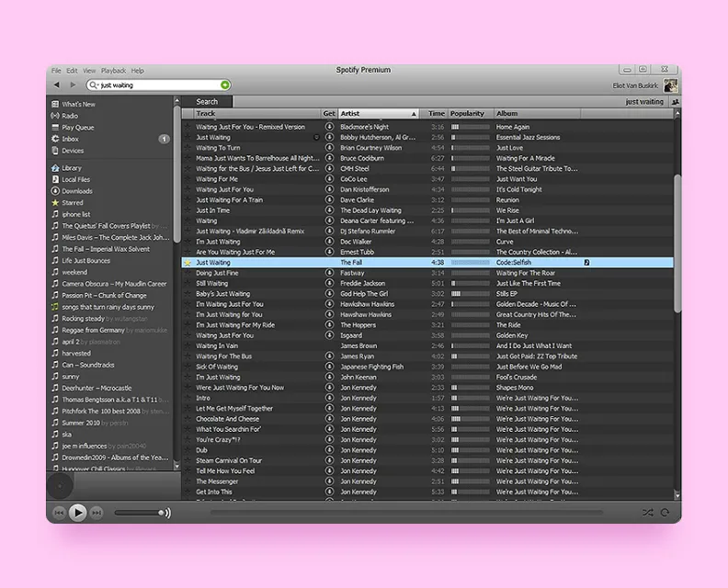Sort by the Time column header
The height and width of the screenshot is (588, 728).
tap(433, 113)
